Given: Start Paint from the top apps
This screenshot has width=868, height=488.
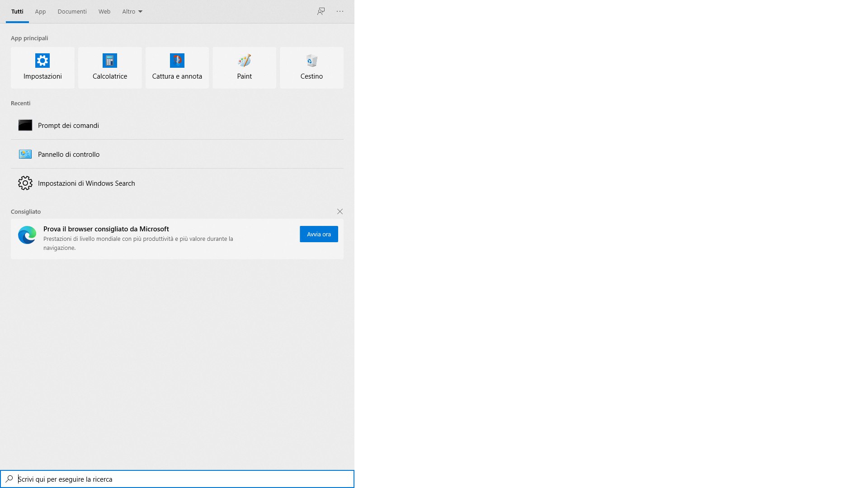Looking at the screenshot, I should [x=244, y=67].
